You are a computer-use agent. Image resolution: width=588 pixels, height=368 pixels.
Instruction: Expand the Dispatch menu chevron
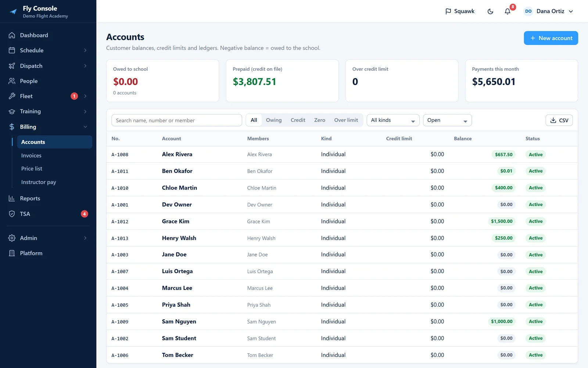(x=85, y=66)
